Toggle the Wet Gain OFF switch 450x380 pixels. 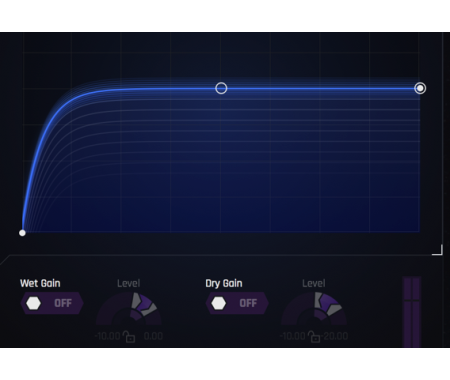52,303
